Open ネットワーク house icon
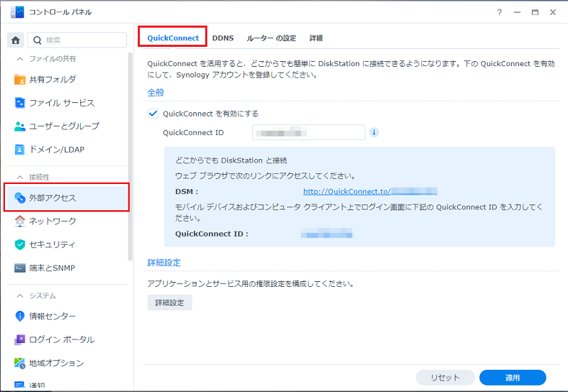 [x=20, y=221]
